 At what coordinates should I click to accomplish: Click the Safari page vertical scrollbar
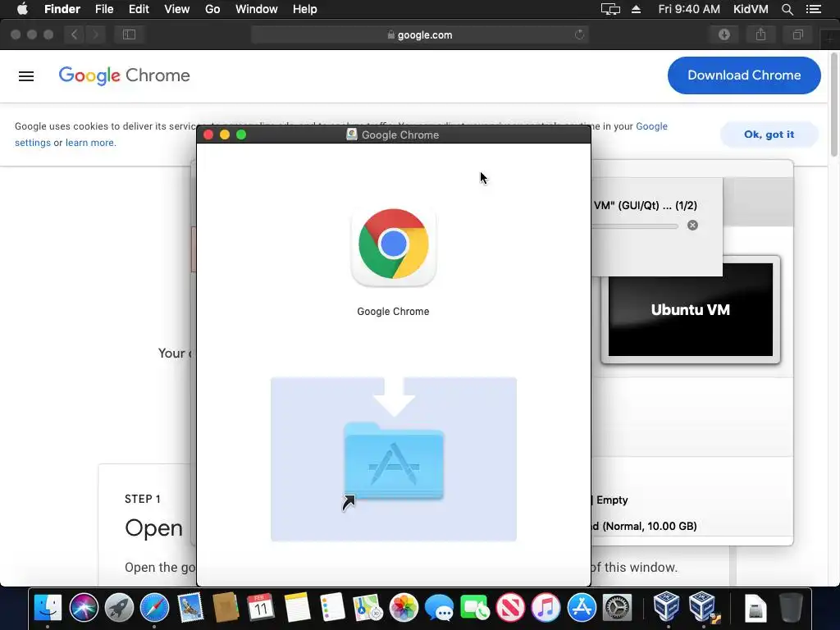(834, 104)
